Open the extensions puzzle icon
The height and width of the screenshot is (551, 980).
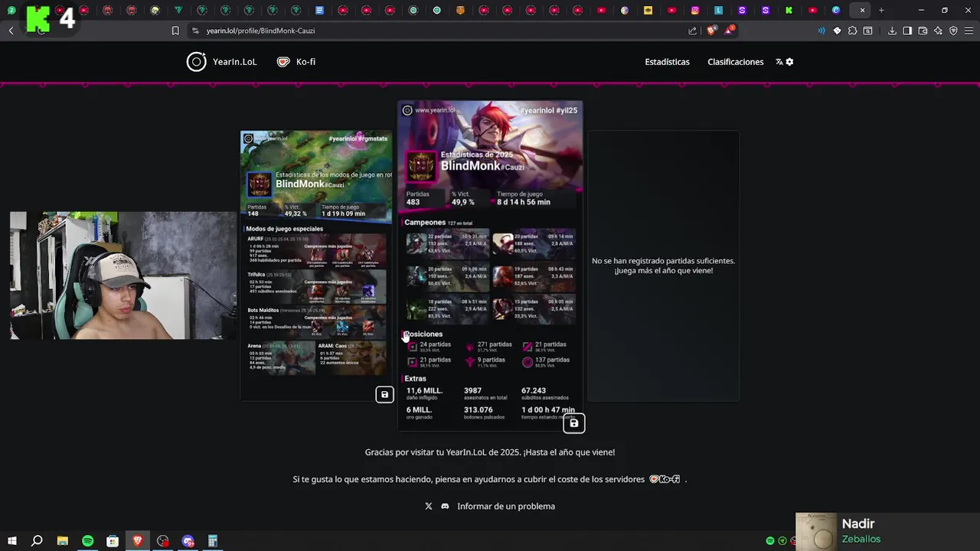pyautogui.click(x=852, y=31)
